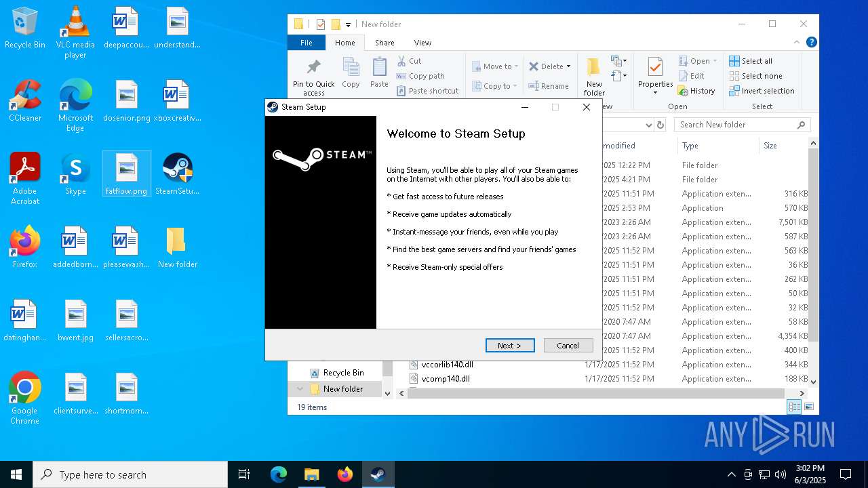Create a New folder from ribbon

(594, 77)
